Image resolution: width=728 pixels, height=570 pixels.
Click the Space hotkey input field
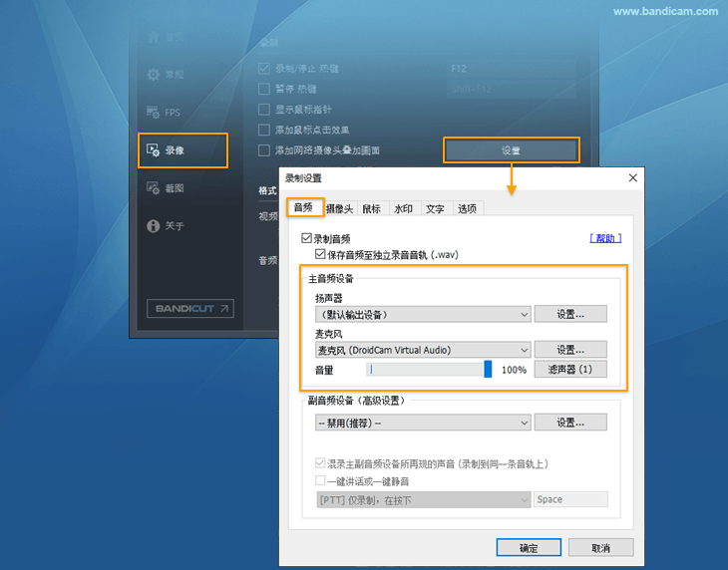point(570,499)
